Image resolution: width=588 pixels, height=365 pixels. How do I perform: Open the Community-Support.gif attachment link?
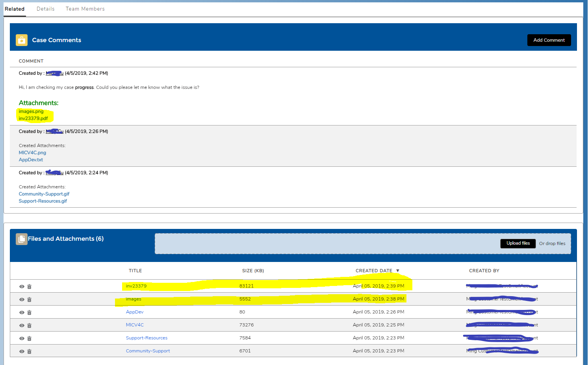(x=44, y=194)
